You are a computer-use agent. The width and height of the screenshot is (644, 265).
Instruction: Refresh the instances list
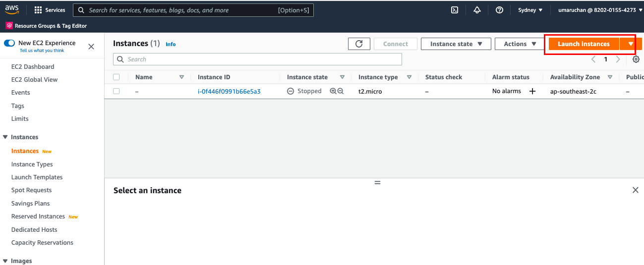coord(359,44)
